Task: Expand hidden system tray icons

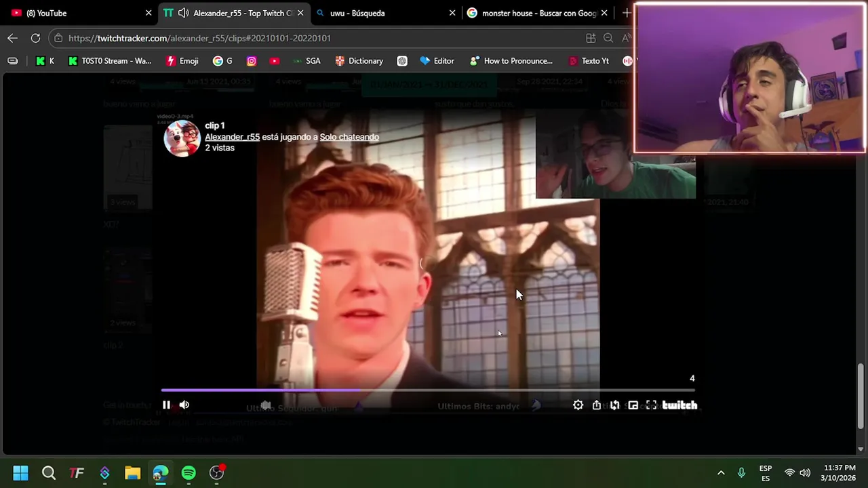Action: (x=721, y=472)
